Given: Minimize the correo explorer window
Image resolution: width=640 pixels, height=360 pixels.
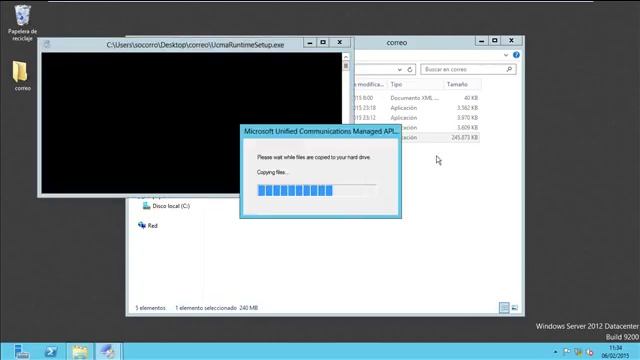Looking at the screenshot, I should pyautogui.click(x=482, y=41).
